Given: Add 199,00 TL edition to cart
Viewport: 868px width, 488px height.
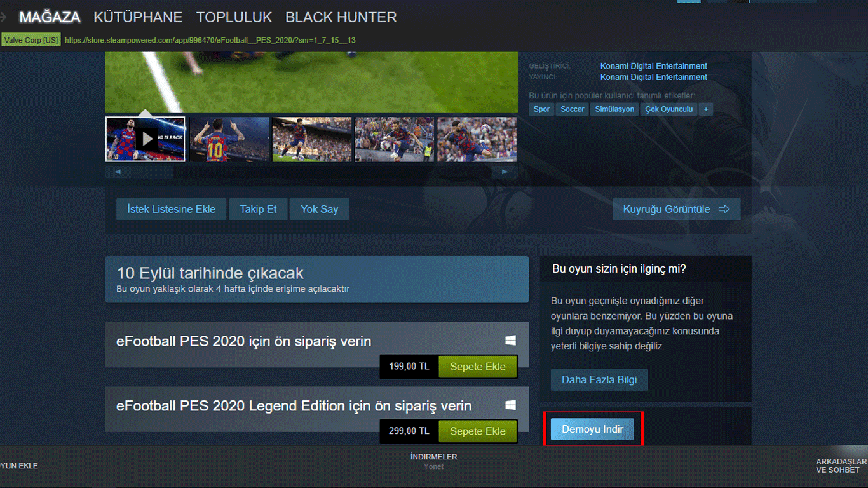Looking at the screenshot, I should point(478,367).
